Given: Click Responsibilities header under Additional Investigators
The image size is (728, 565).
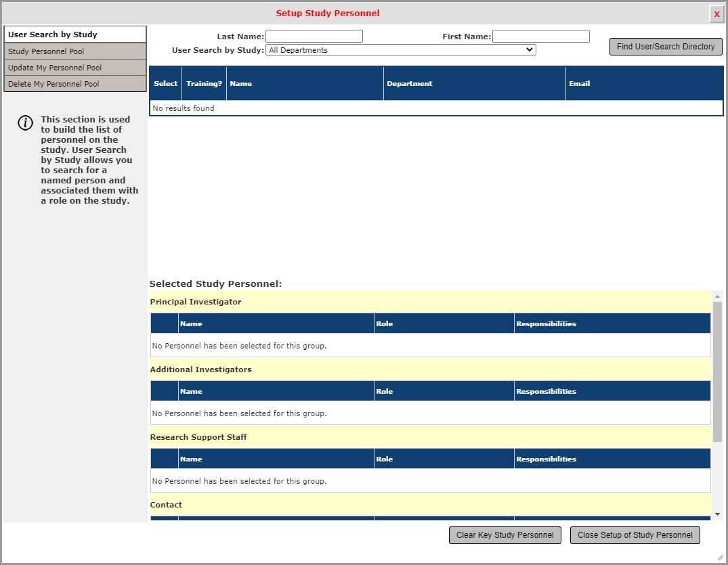Looking at the screenshot, I should [x=612, y=391].
